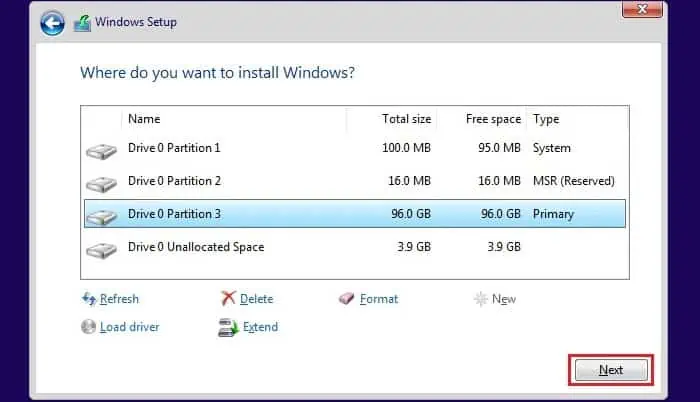Select Drive 0 Partition 3

tap(355, 214)
